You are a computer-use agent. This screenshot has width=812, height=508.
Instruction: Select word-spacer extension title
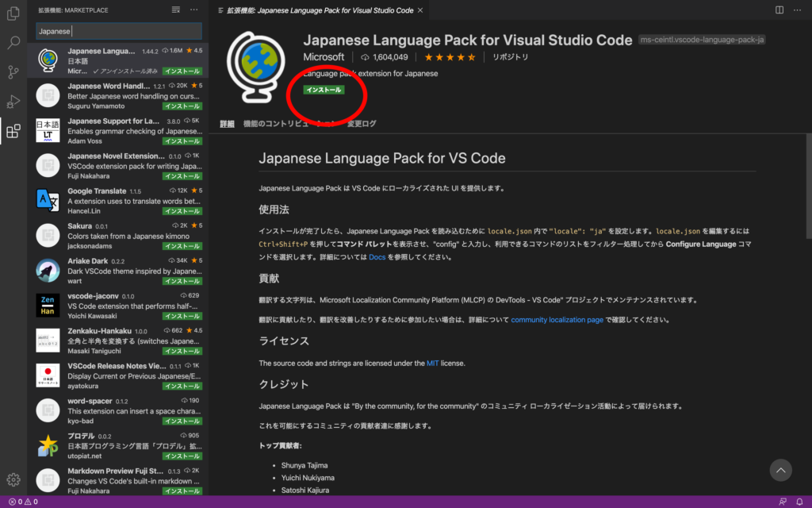90,401
